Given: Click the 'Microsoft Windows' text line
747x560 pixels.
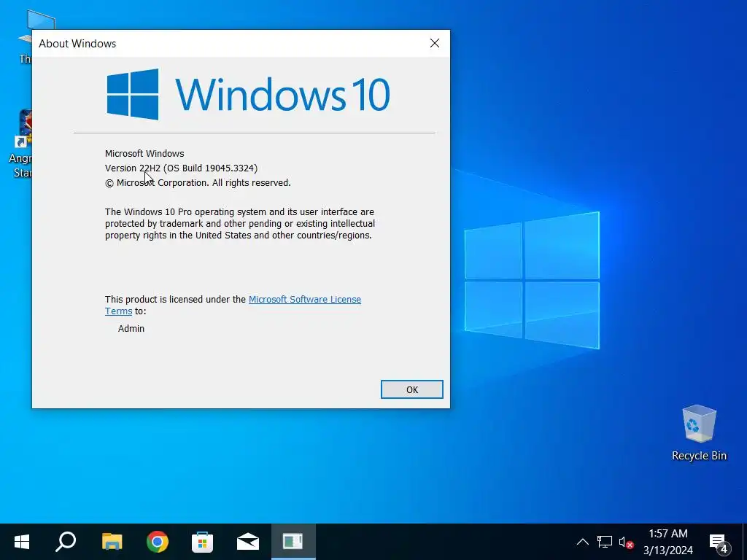Looking at the screenshot, I should (x=144, y=153).
